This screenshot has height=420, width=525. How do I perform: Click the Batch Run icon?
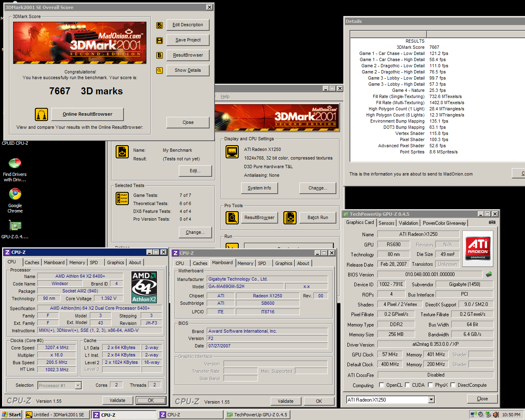click(x=290, y=217)
